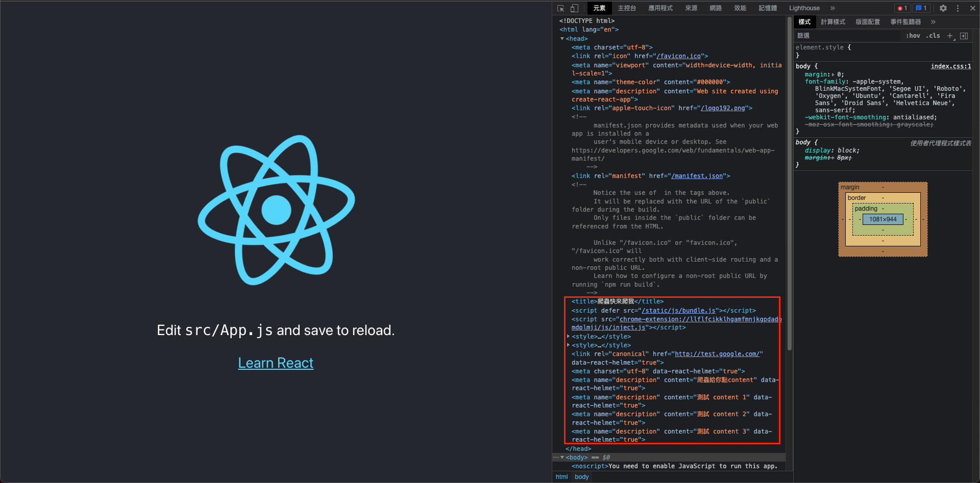Open the /logo192.png href link
The height and width of the screenshot is (483, 980).
click(x=723, y=108)
